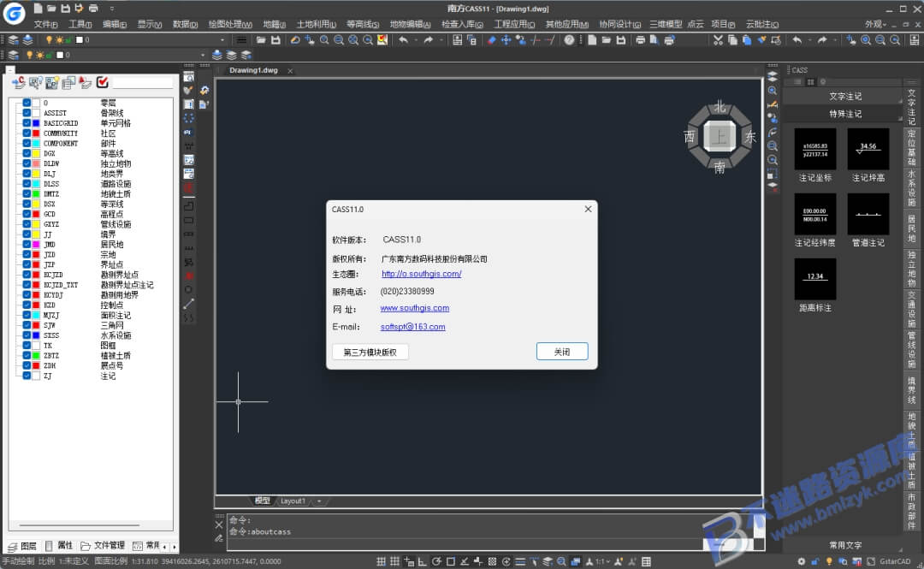
Task: Open the http://o.southgis.com/ link
Action: [x=421, y=274]
